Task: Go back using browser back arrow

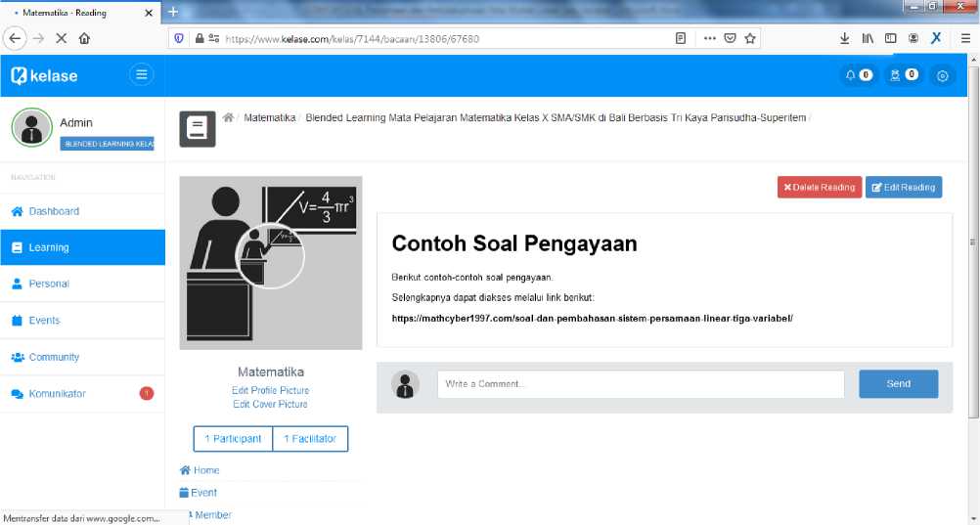Action: [15, 39]
